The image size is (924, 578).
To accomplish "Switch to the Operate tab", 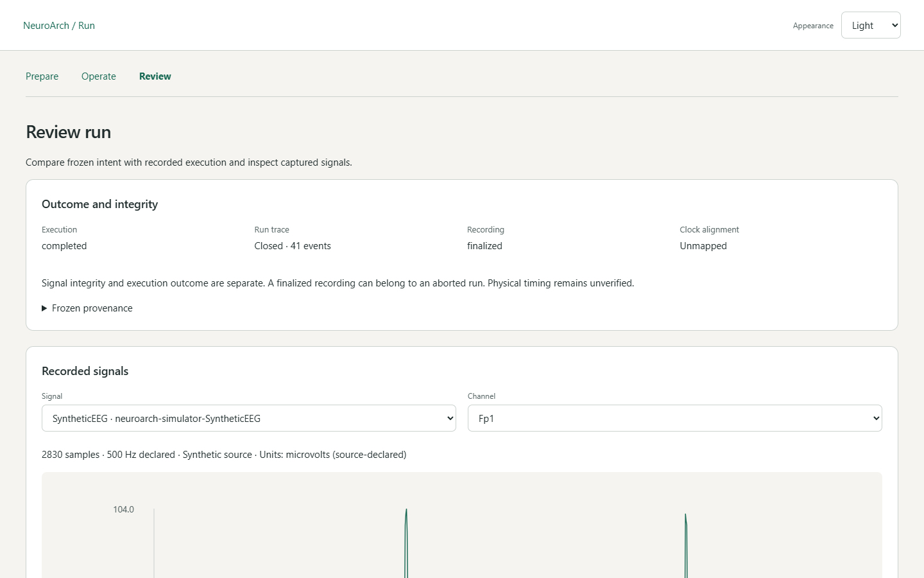I will click(99, 76).
